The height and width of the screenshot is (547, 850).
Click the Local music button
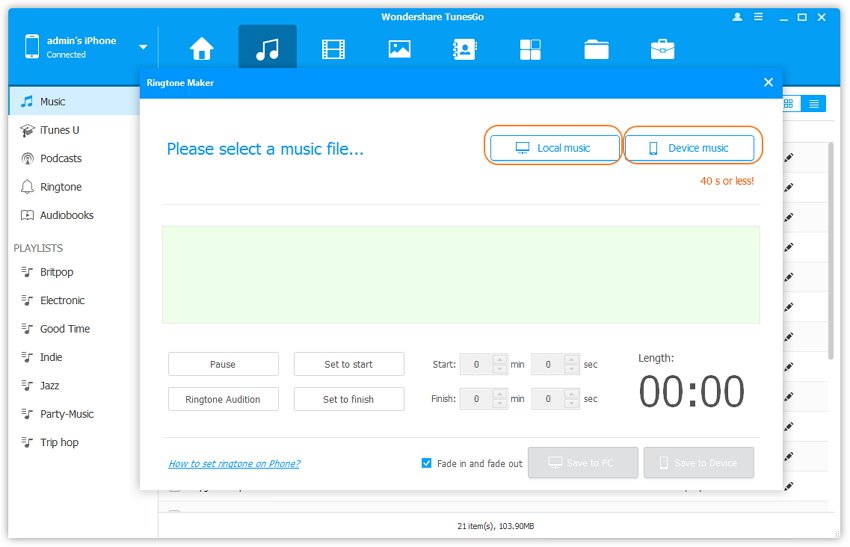[554, 148]
